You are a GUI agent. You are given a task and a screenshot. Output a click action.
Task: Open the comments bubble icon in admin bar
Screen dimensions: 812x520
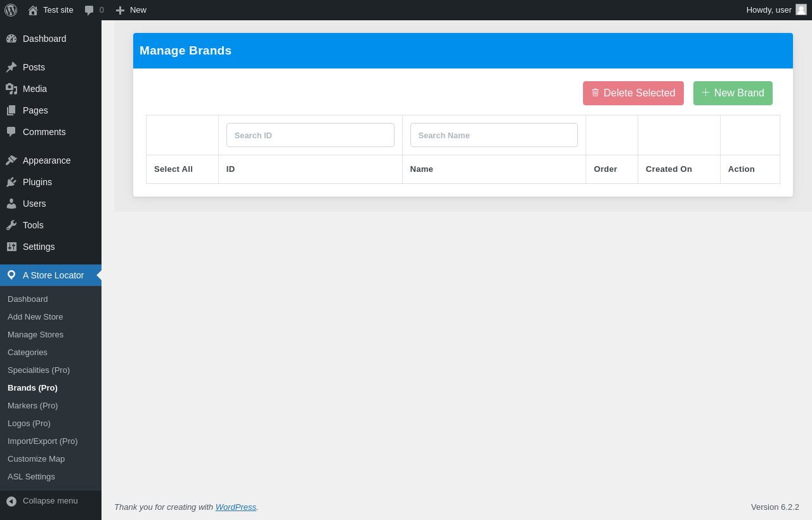89,10
